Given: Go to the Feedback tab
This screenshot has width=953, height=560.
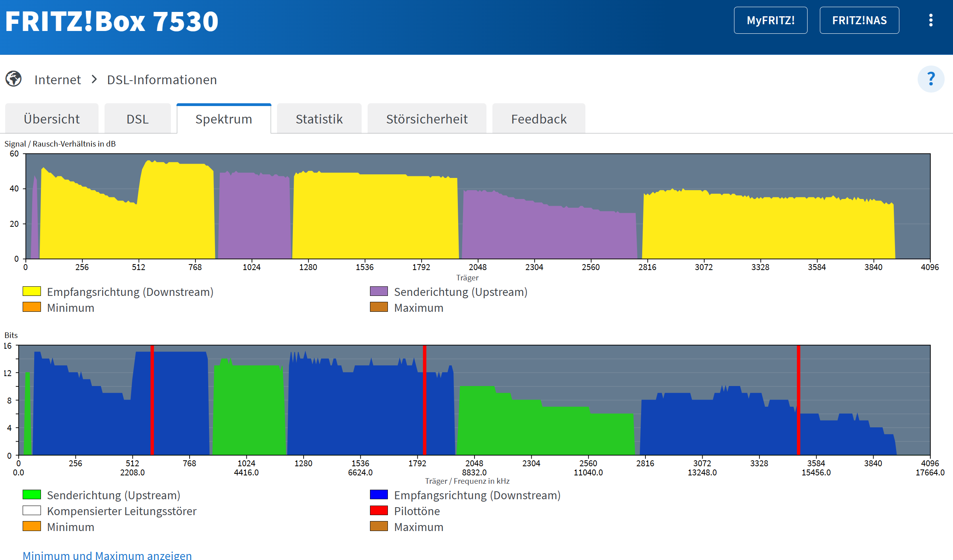Looking at the screenshot, I should pos(538,119).
